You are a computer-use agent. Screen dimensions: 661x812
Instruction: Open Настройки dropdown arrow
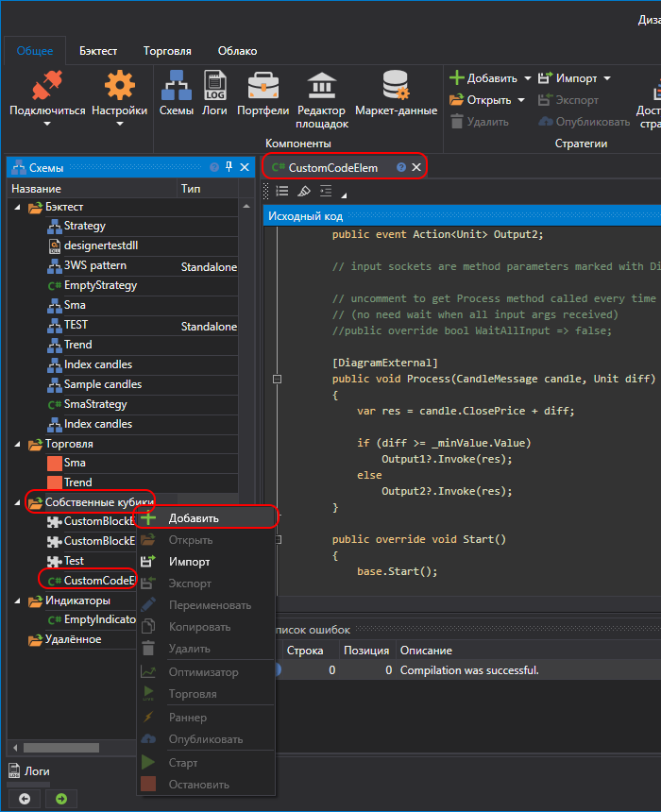coord(120,124)
